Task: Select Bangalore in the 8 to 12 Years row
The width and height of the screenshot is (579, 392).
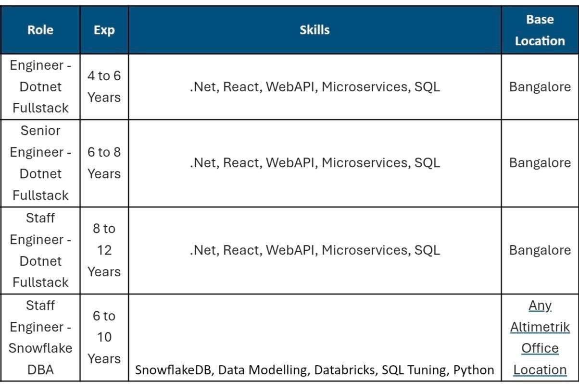Action: point(540,250)
